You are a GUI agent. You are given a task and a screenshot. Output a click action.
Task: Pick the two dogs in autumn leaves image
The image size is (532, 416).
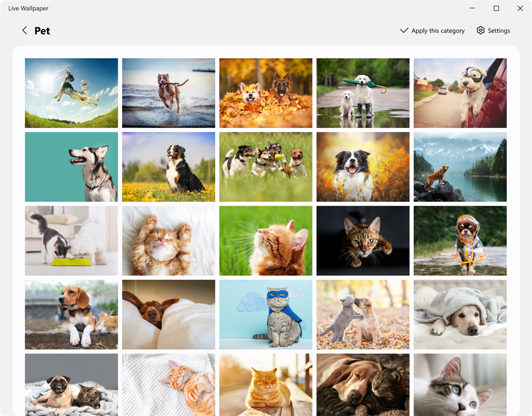coord(265,93)
